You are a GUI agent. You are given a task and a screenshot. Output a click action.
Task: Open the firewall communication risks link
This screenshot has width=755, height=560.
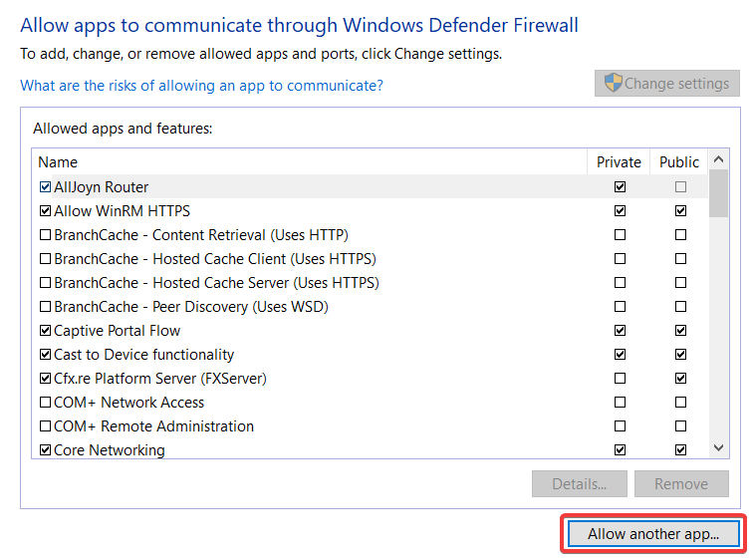(x=201, y=86)
